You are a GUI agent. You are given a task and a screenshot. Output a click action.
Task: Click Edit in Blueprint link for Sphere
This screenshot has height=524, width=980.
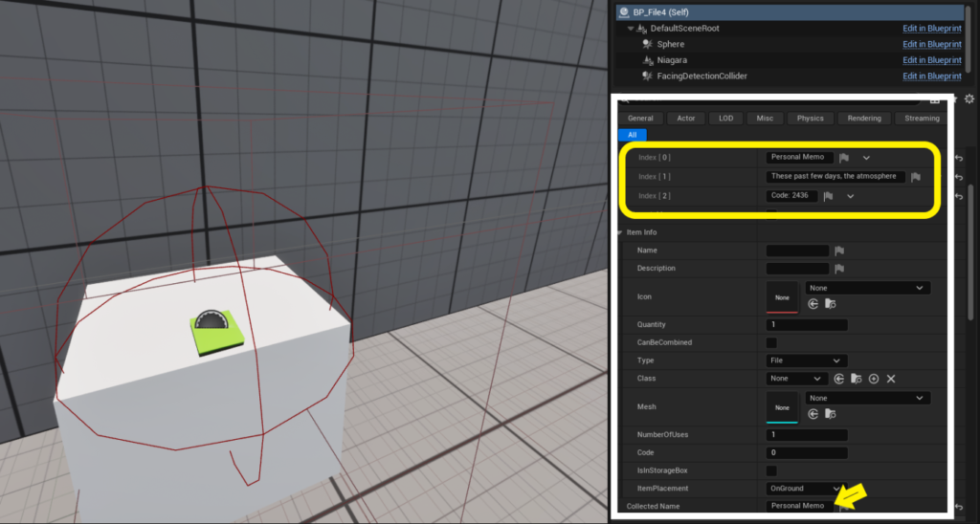tap(931, 44)
